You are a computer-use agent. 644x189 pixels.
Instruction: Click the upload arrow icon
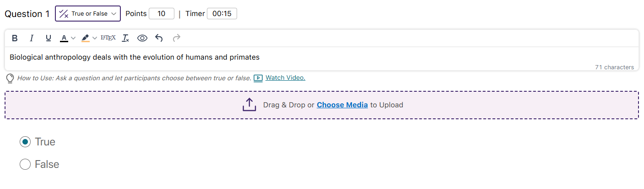[x=249, y=105]
